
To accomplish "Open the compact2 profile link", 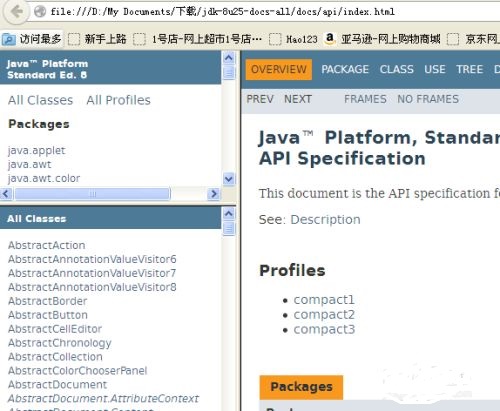I will click(324, 315).
